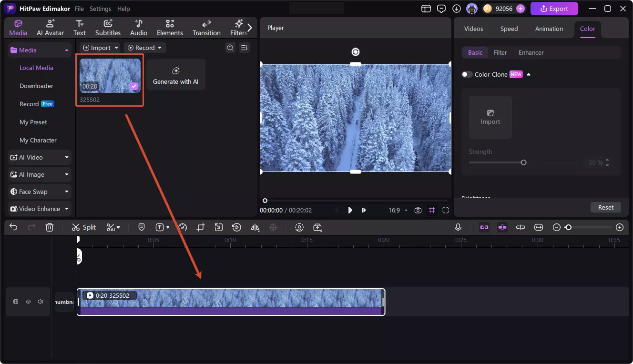The width and height of the screenshot is (633, 364).
Task: Click the reverse playback icon
Action: coord(236,227)
